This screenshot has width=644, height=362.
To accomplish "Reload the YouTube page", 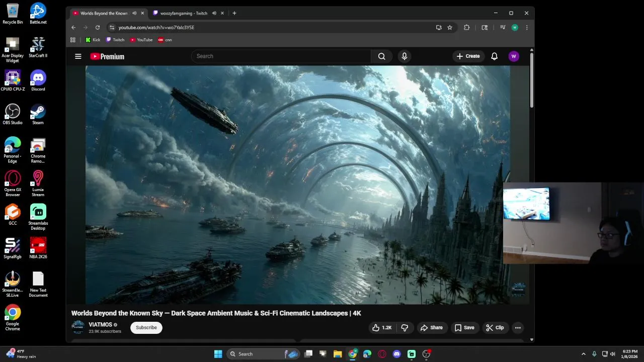I will [x=98, y=27].
